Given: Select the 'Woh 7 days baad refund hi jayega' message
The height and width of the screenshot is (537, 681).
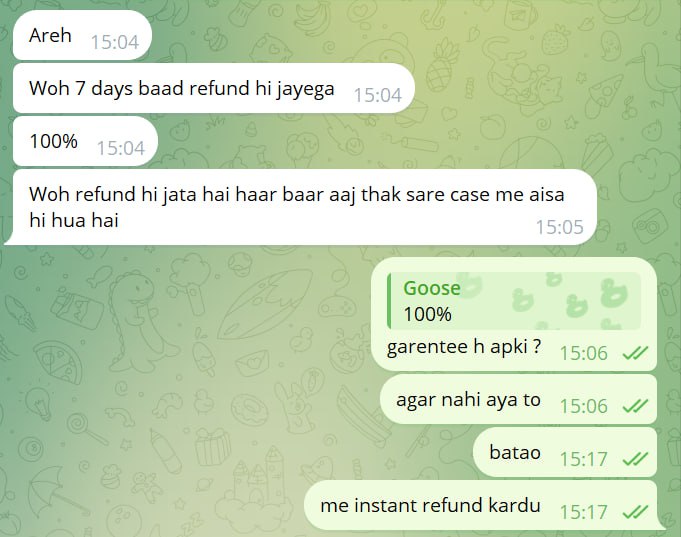Looking at the screenshot, I should pos(214,88).
